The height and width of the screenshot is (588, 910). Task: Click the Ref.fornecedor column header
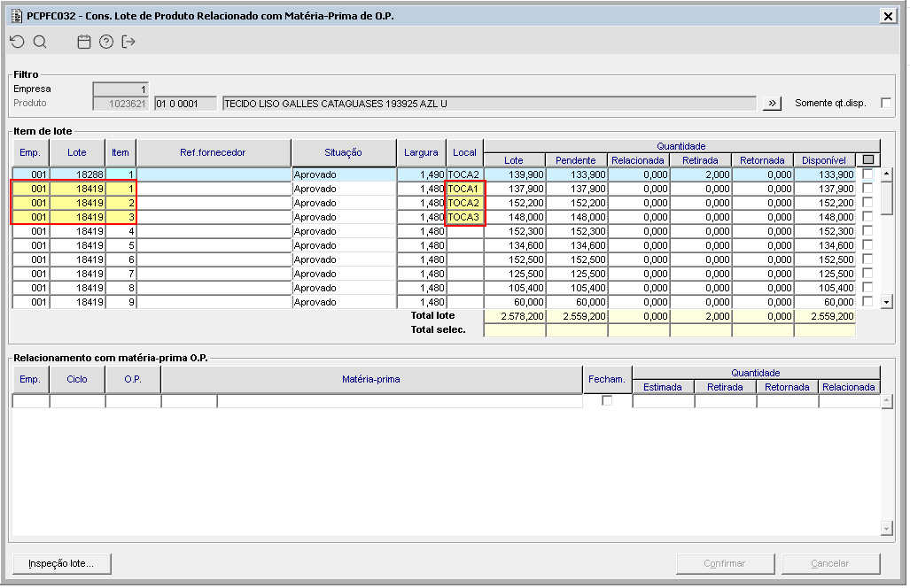213,152
